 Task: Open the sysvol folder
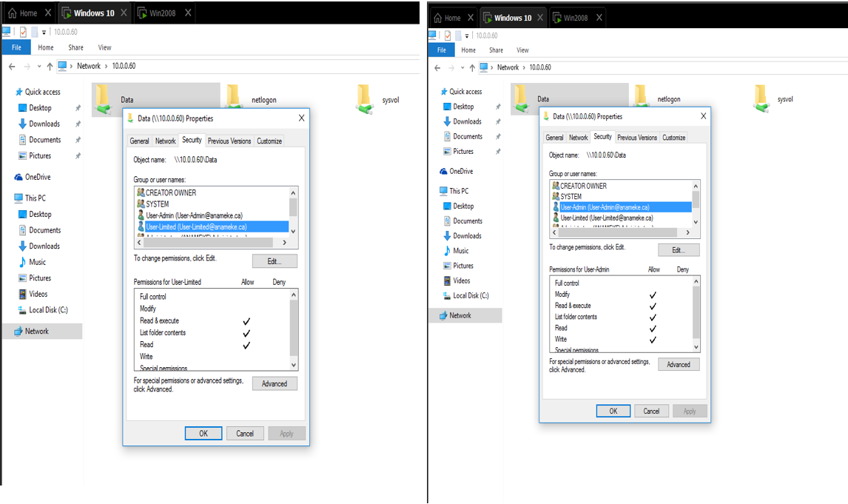(363, 96)
